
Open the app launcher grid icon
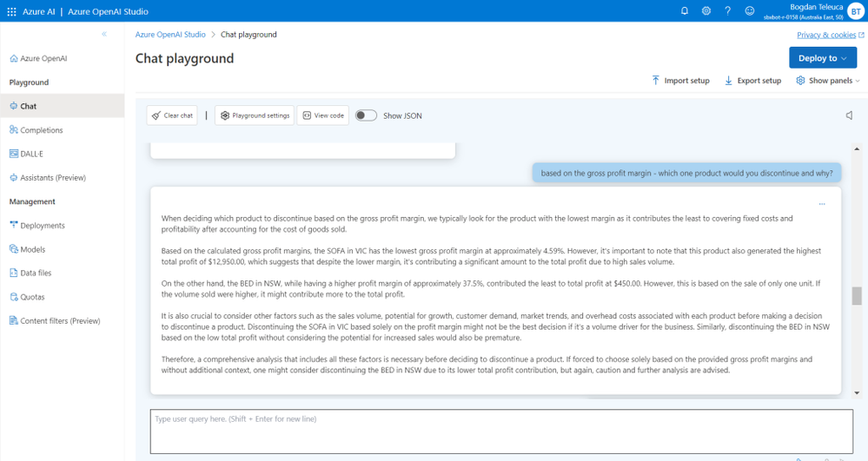[11, 11]
